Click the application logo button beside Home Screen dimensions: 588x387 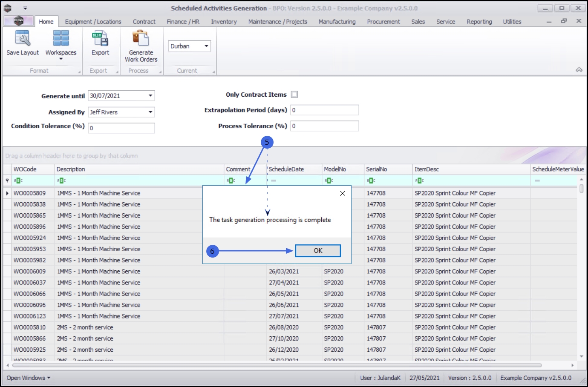[18, 21]
